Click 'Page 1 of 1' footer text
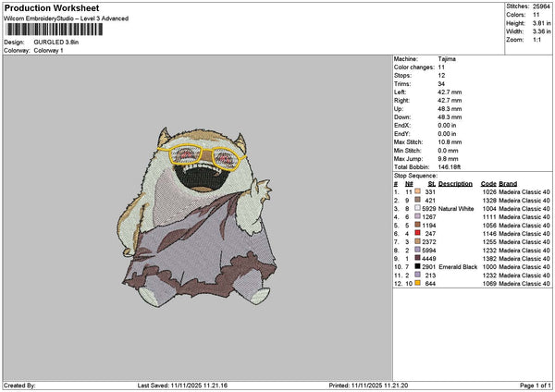This screenshot has width=555, height=392. point(536,386)
